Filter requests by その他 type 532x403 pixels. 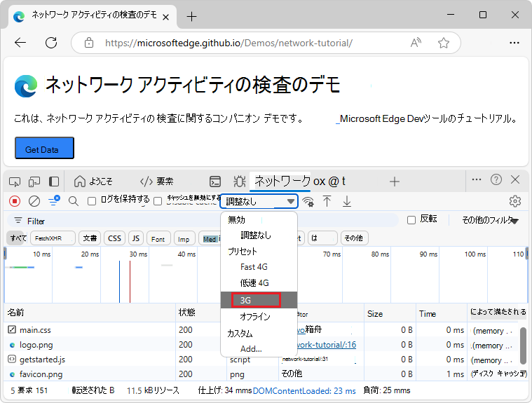point(354,238)
